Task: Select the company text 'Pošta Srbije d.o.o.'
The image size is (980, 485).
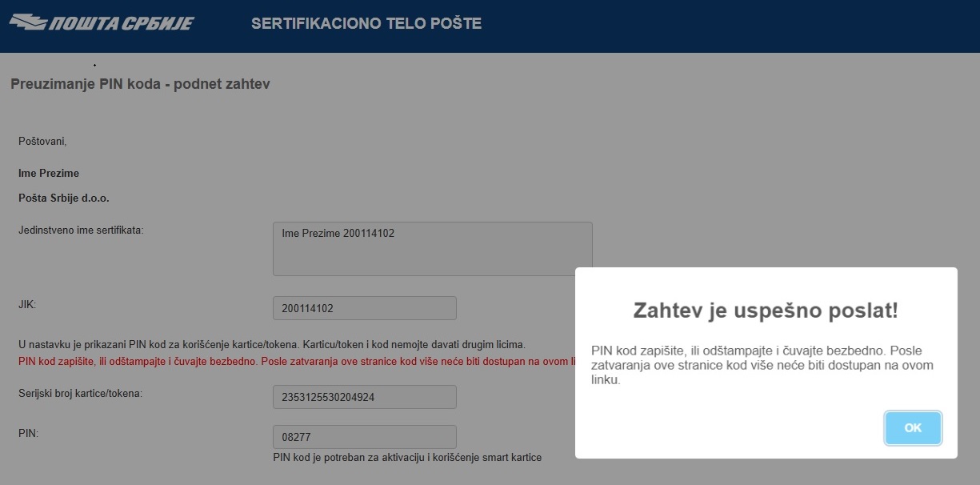Action: [64, 198]
